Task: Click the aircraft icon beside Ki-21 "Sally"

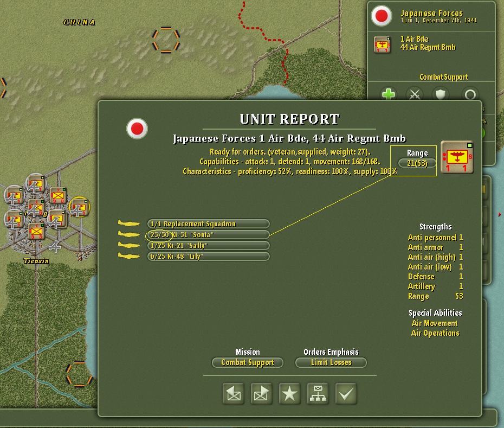Action: click(x=128, y=245)
